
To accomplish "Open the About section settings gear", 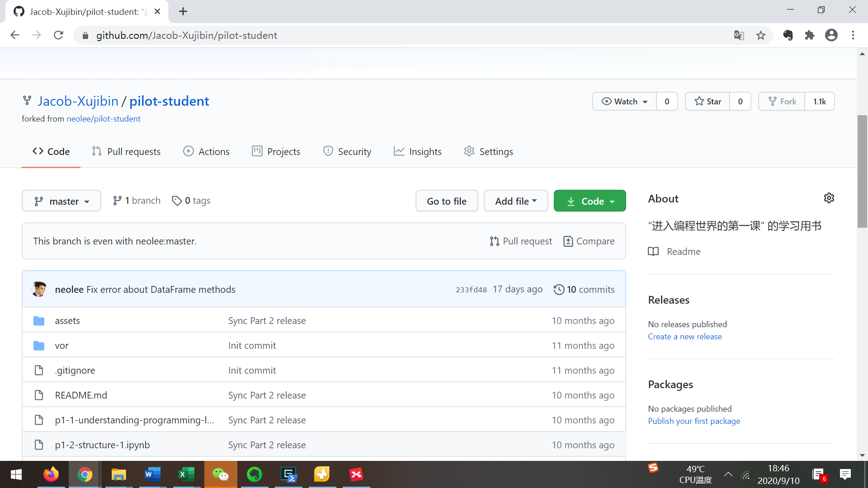I will [829, 198].
